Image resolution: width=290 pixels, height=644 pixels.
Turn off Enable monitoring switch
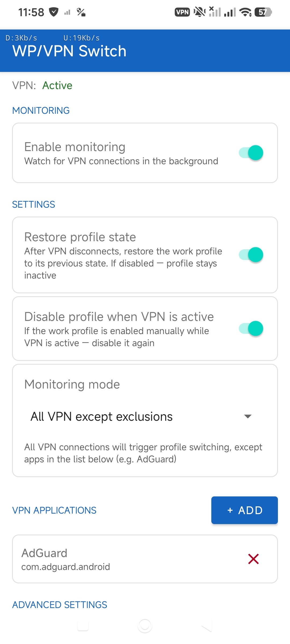pyautogui.click(x=251, y=153)
